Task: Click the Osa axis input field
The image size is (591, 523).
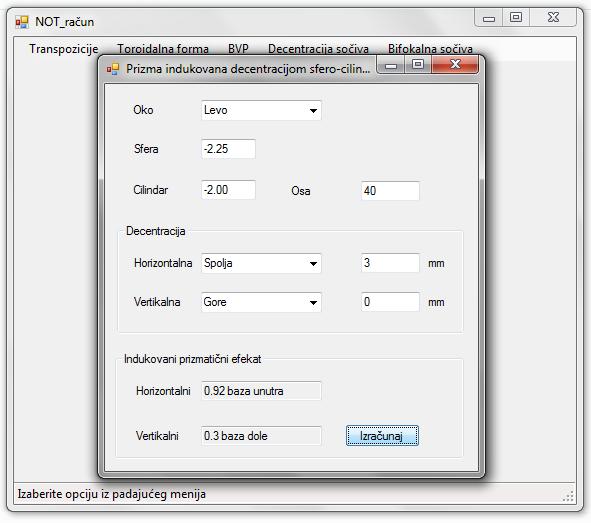Action: click(x=390, y=191)
